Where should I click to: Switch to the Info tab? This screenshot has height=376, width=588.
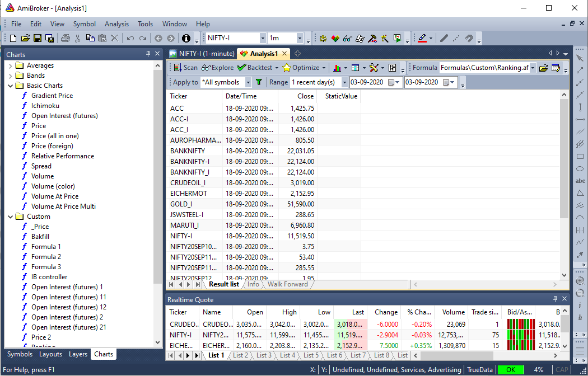click(x=253, y=284)
